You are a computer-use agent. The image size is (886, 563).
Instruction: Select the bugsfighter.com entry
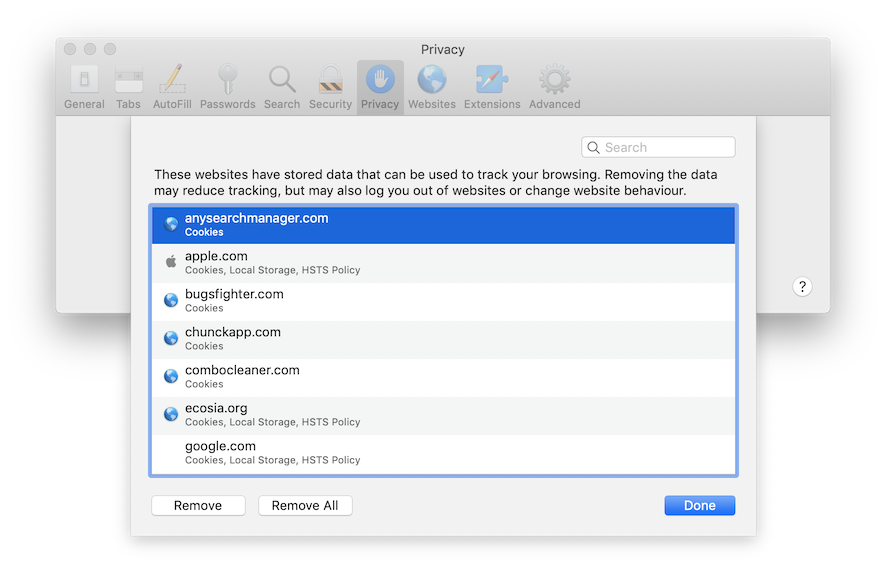443,301
